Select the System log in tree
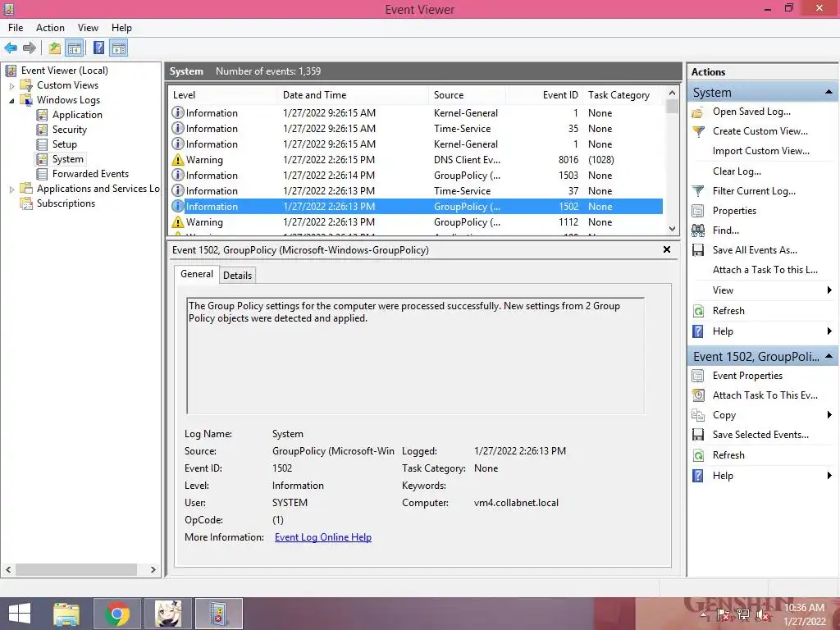Image resolution: width=840 pixels, height=630 pixels. pyautogui.click(x=67, y=159)
